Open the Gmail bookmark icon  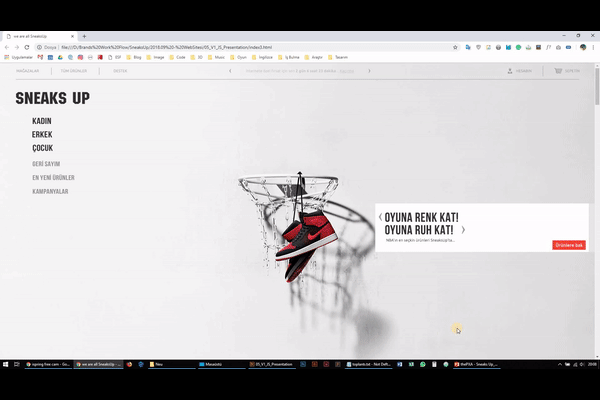[40, 57]
